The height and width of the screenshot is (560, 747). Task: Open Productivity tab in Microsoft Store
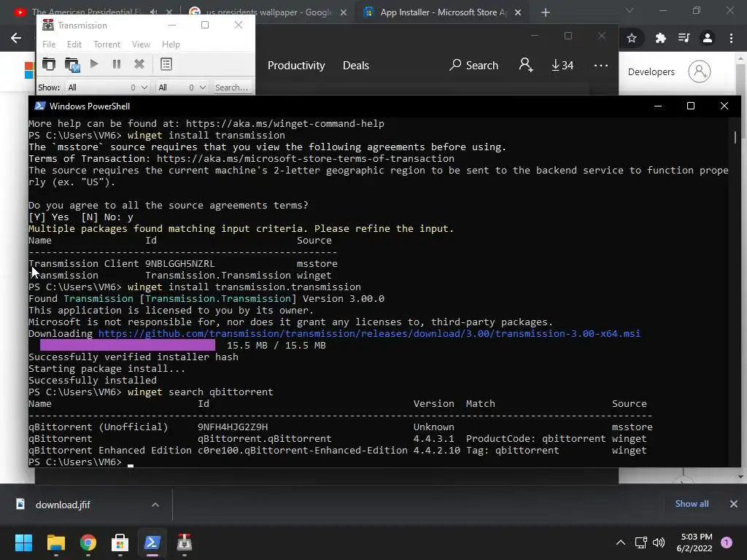point(296,65)
